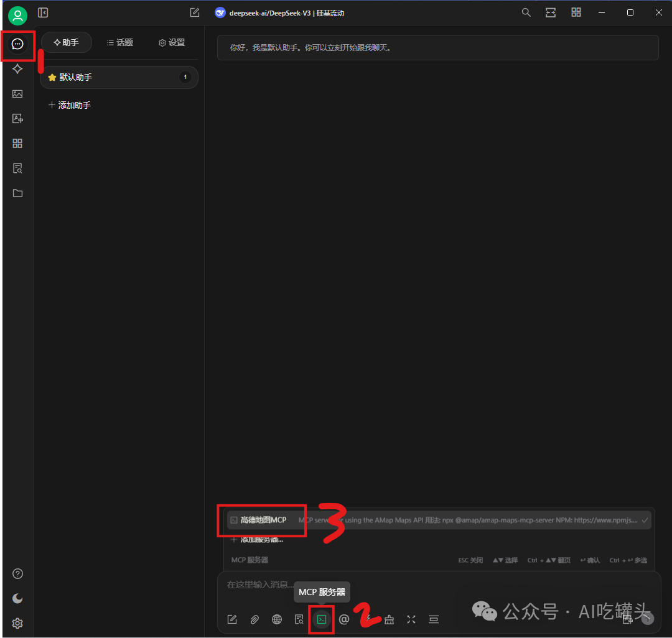Switch to the 助手 tab

(x=67, y=42)
